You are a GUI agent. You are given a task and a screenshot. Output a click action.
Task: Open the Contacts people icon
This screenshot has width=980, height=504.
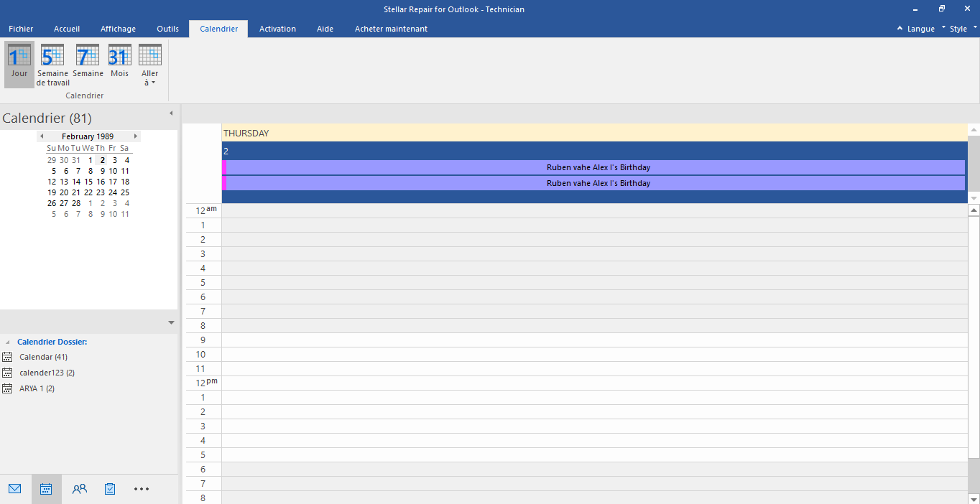point(79,489)
